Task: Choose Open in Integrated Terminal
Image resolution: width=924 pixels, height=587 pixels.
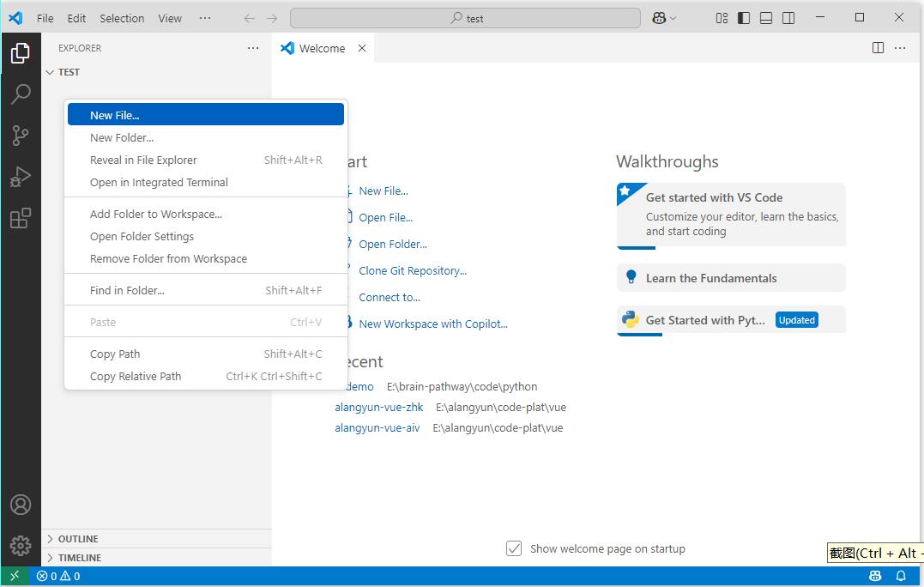Action: click(x=206, y=182)
